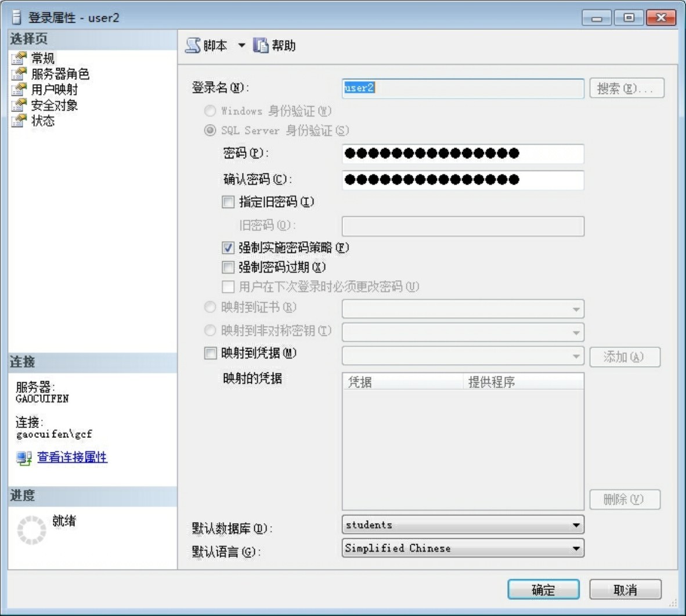Screen dimensions: 686x616
Task: Open the 脚本 dropdown arrow
Action: [241, 45]
